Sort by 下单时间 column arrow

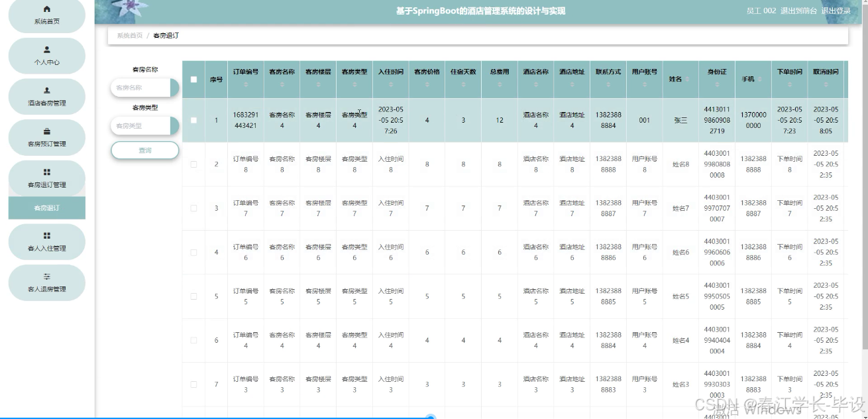[790, 85]
